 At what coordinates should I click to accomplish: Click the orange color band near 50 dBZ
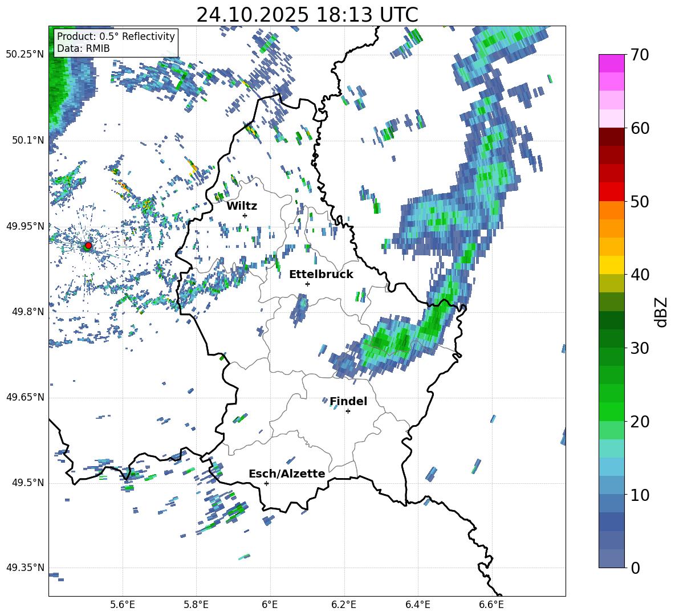611,210
